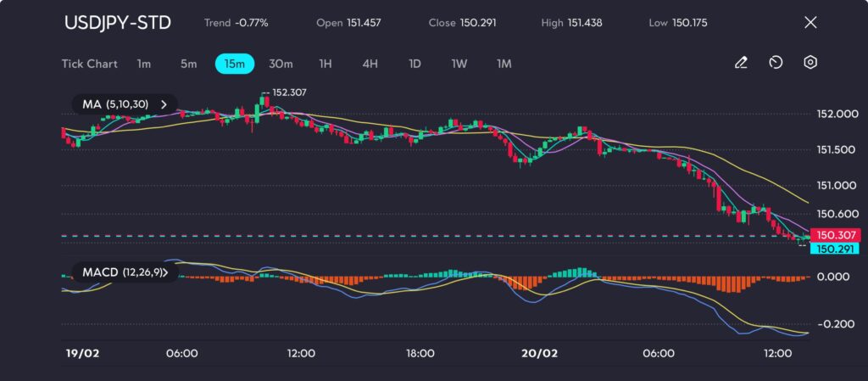Switch chart to 1D timeframe
Screen dimensions: 868x381
(x=415, y=64)
